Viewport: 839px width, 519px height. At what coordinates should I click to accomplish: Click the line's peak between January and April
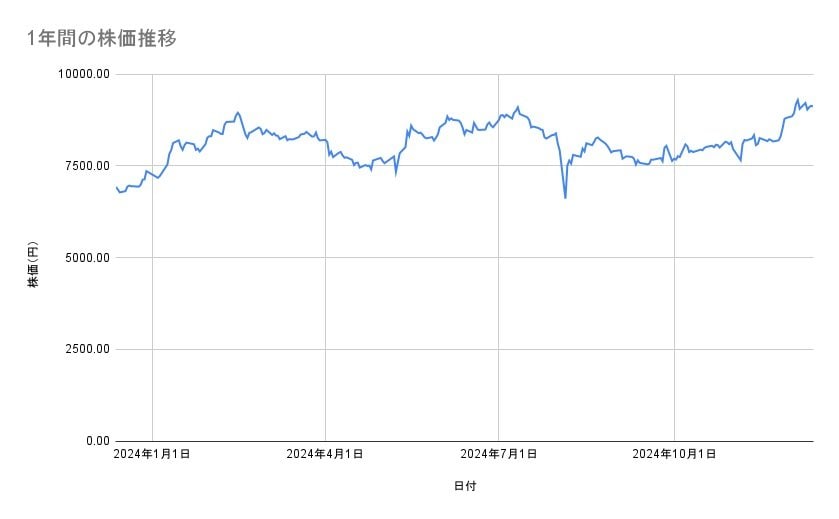(237, 112)
